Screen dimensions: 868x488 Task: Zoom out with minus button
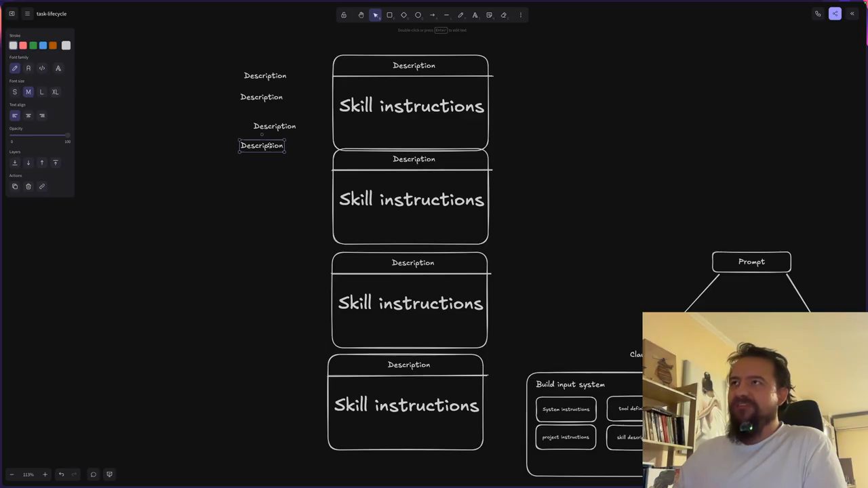tap(12, 474)
